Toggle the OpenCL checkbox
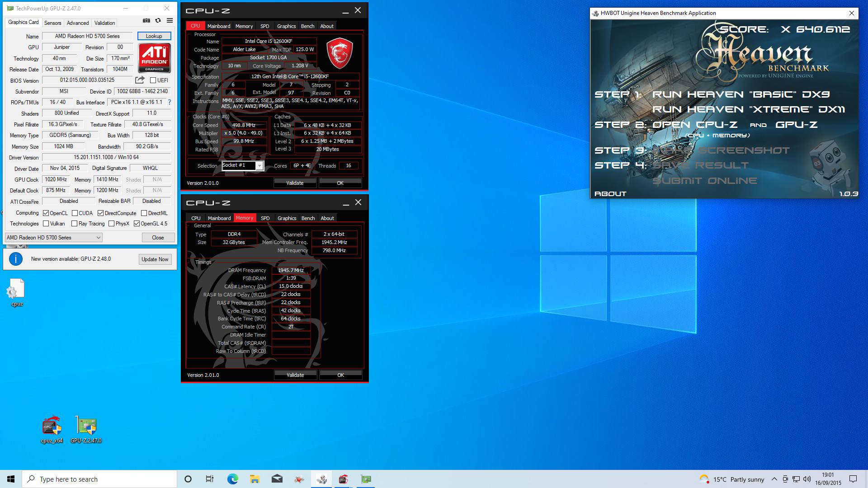 (46, 213)
